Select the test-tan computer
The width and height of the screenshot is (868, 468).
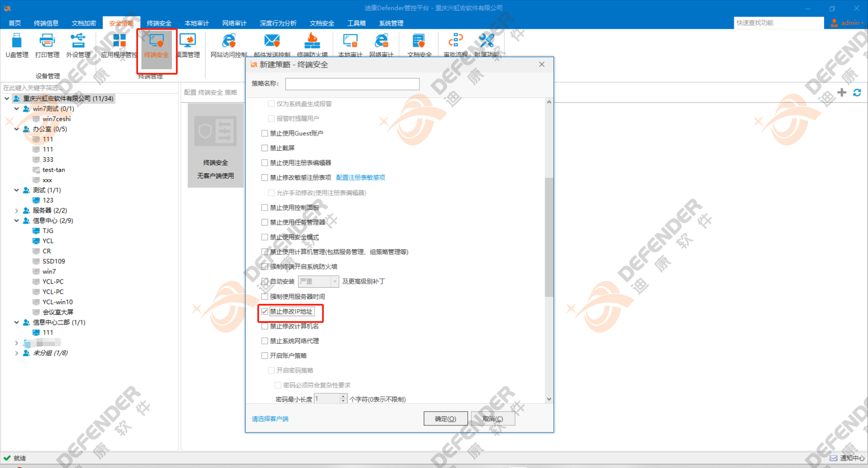pyautogui.click(x=54, y=170)
